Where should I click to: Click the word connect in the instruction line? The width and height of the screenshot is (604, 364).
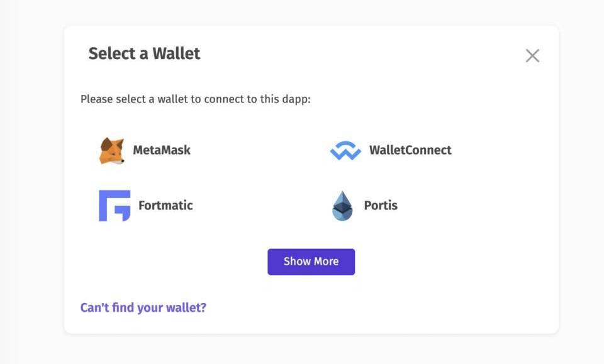[x=220, y=99]
